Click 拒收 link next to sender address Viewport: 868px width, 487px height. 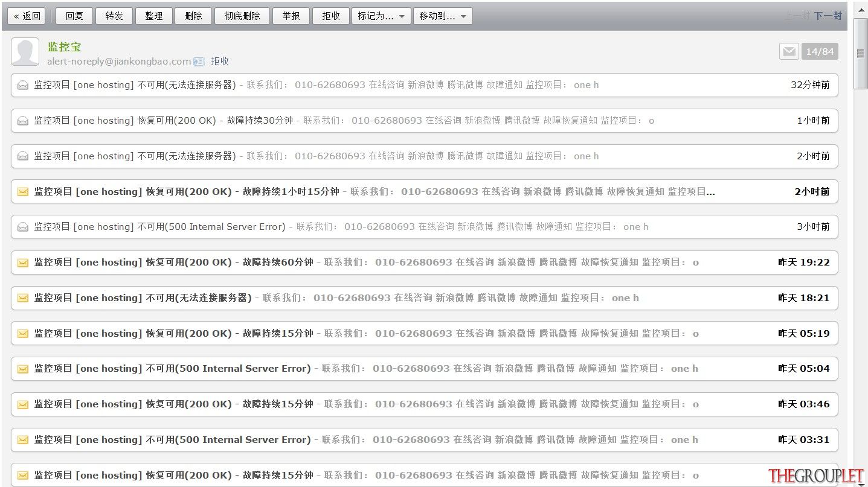220,61
